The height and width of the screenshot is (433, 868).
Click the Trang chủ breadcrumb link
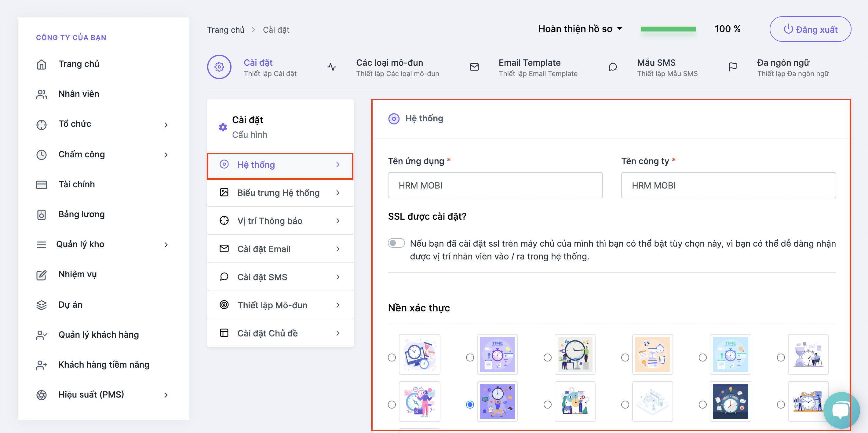[225, 30]
